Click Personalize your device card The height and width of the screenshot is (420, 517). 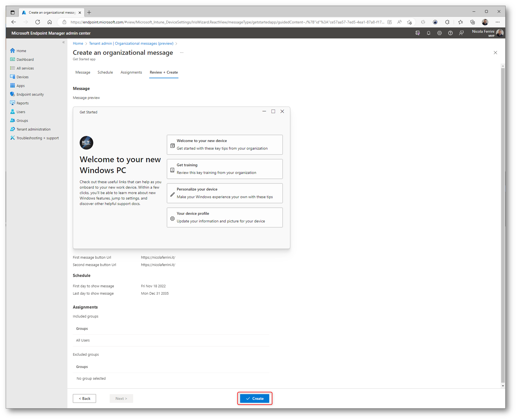(225, 193)
